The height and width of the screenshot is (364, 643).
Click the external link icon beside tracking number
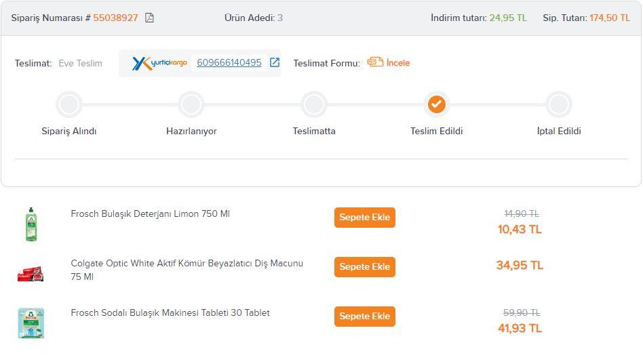(x=274, y=62)
